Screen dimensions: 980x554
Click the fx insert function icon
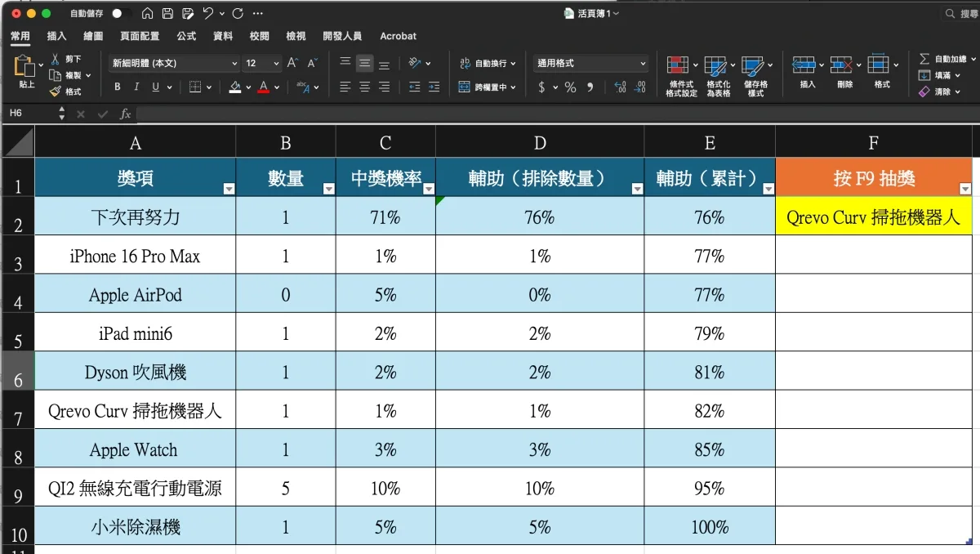click(x=125, y=114)
